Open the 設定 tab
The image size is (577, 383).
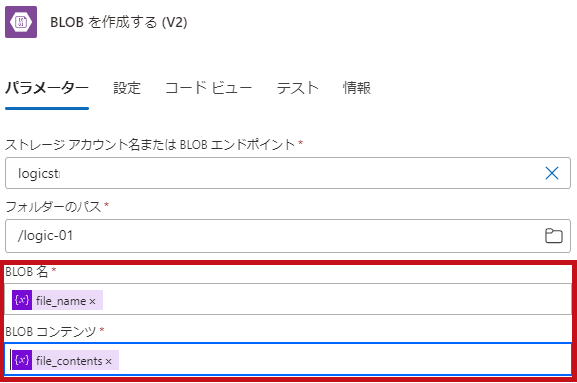[x=127, y=88]
